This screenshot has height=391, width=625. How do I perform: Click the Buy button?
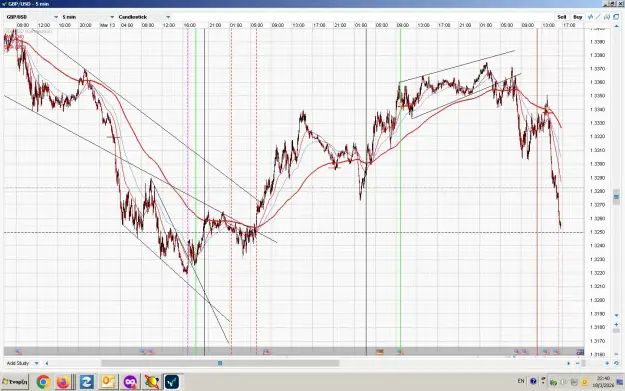pyautogui.click(x=578, y=17)
